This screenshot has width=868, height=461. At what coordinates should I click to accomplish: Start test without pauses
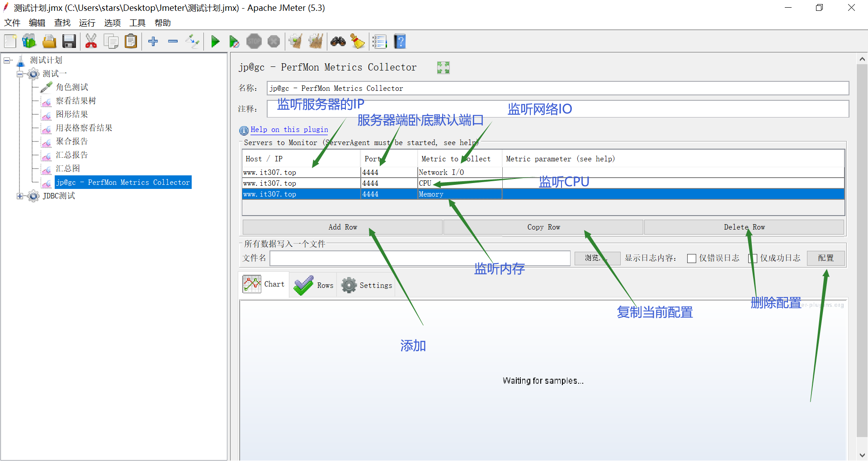[x=234, y=41]
